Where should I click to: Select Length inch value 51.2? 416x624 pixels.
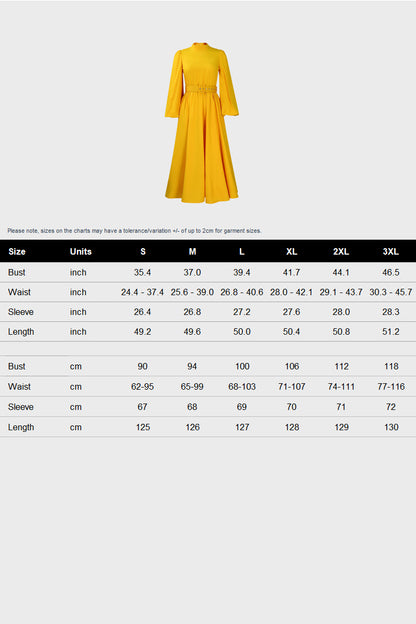391,332
